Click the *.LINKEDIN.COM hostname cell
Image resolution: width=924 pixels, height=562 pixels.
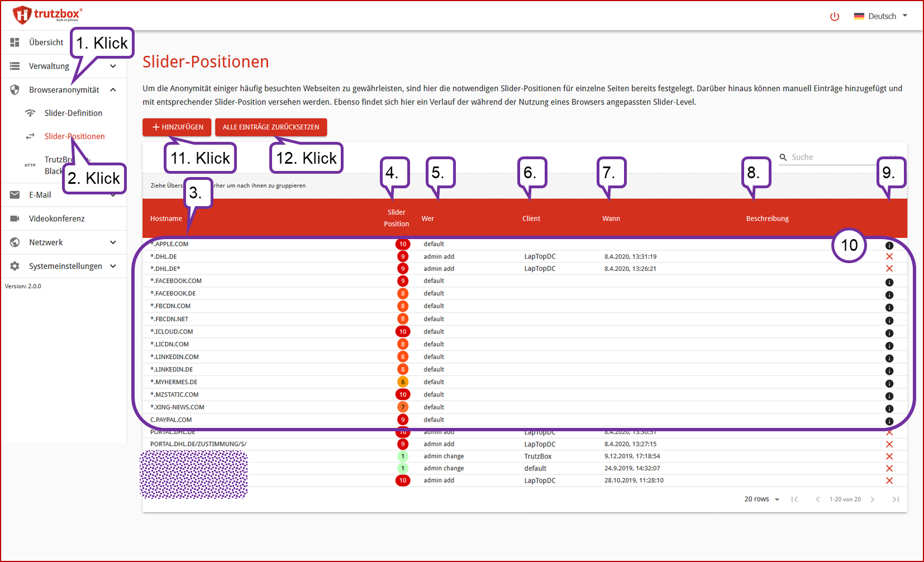pyautogui.click(x=174, y=357)
